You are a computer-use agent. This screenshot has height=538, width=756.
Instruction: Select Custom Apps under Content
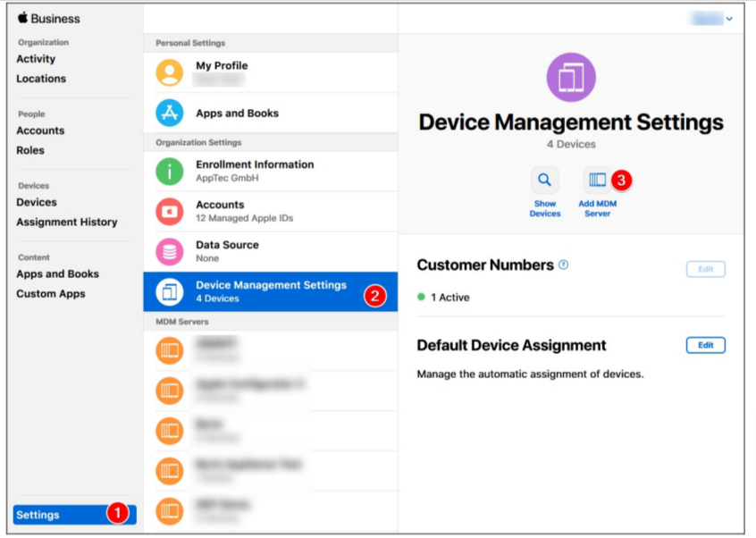coord(48,294)
